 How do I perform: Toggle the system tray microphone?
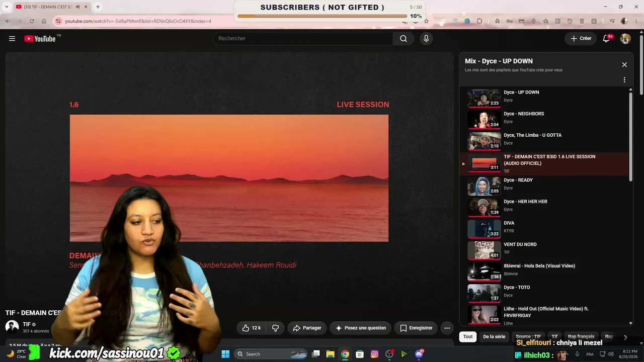click(577, 354)
